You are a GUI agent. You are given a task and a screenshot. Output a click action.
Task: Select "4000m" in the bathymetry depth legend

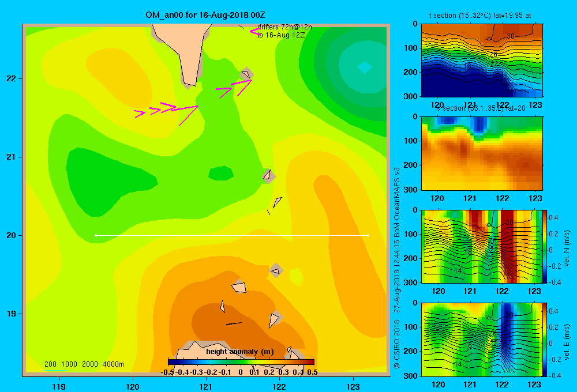[x=113, y=364]
